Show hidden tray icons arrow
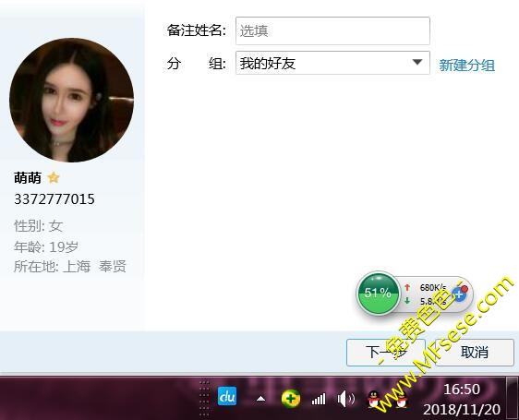 [260, 399]
